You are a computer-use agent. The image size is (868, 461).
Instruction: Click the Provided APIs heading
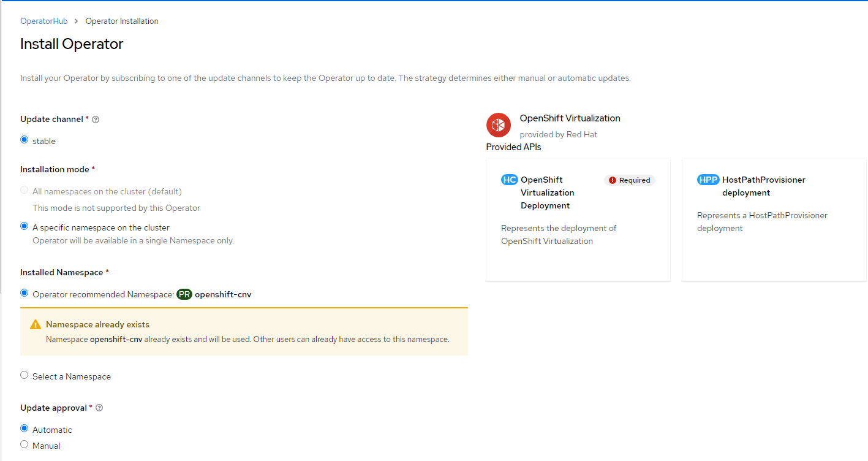pyautogui.click(x=514, y=147)
